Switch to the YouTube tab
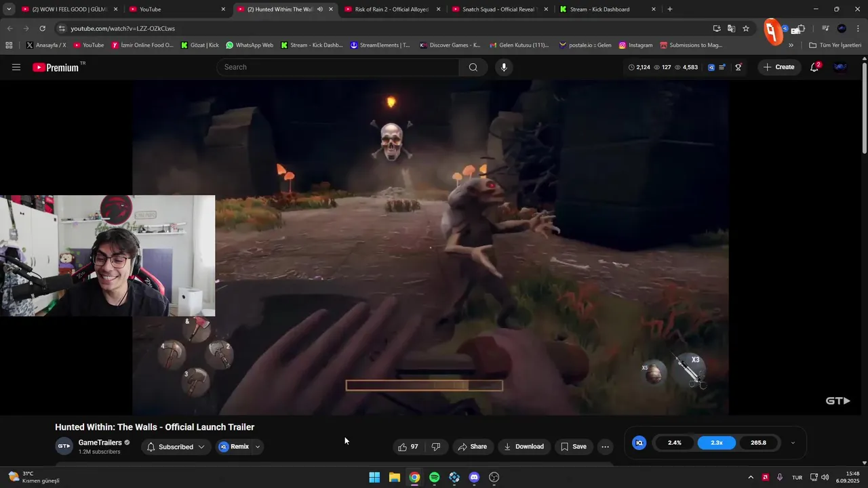Screen dimensions: 868x488 tap(176, 9)
